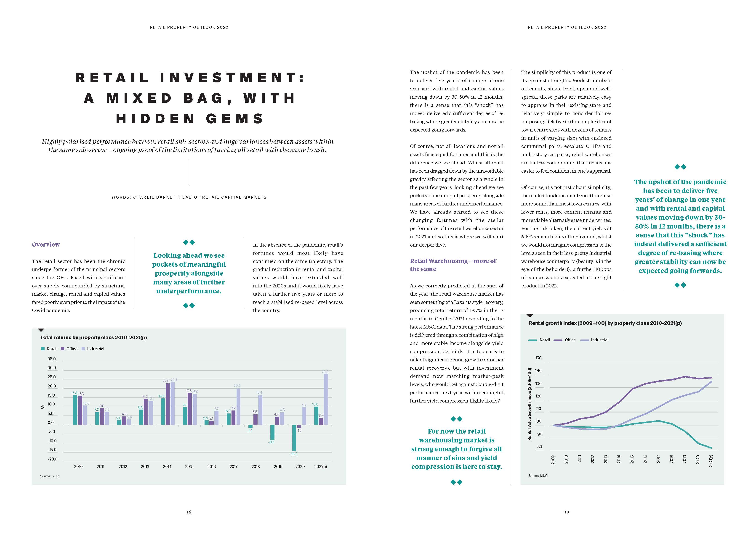
Task: Click the -14.2 Retail bar for 2020
Action: (x=294, y=438)
